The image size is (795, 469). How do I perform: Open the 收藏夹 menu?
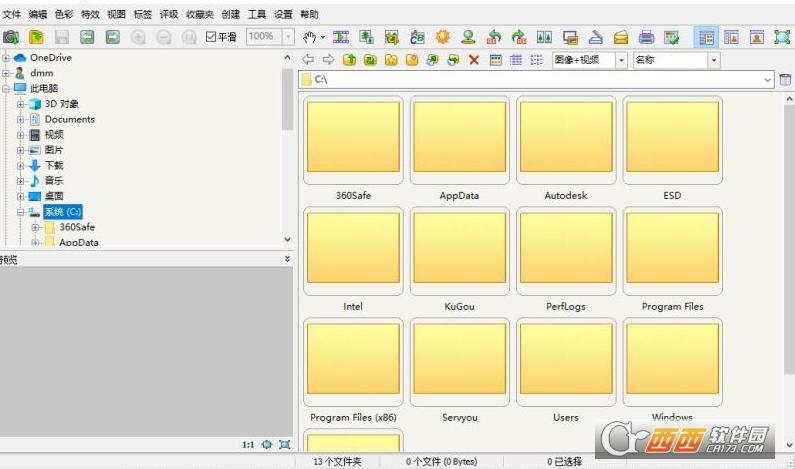(200, 14)
